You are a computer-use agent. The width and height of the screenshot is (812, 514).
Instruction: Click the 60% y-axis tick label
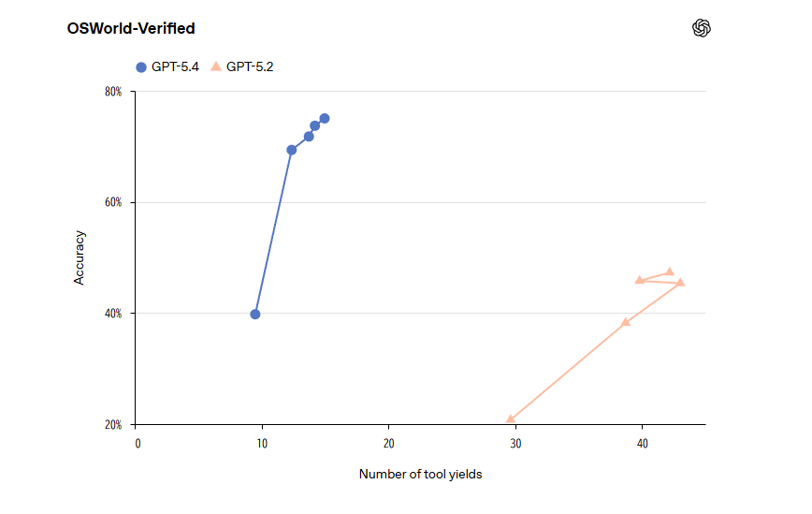113,202
